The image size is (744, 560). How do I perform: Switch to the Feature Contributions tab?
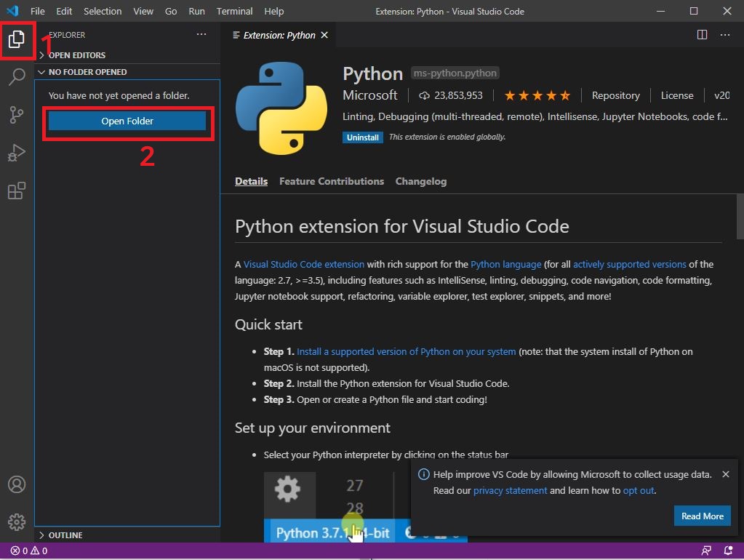(x=331, y=181)
